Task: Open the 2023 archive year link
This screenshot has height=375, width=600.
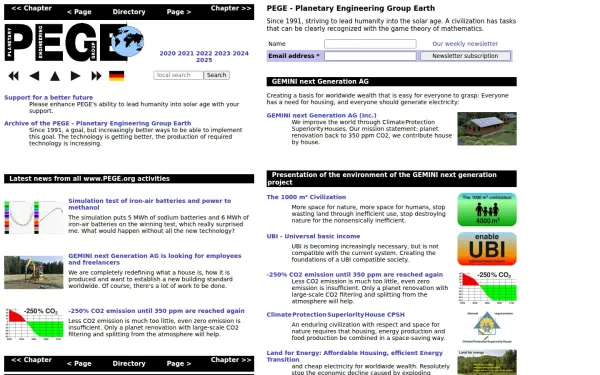Action: tap(222, 53)
